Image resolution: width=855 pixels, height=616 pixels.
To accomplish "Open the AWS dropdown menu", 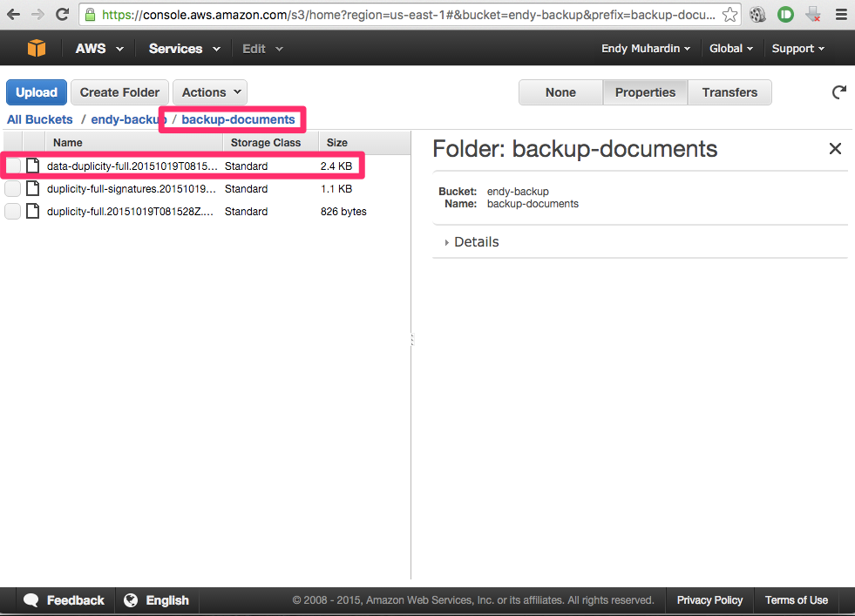I will pos(99,49).
